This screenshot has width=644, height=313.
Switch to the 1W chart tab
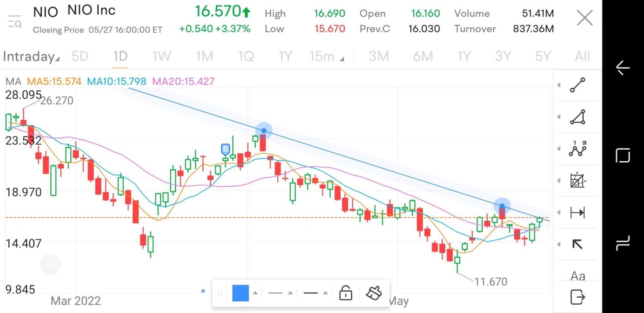coord(161,56)
